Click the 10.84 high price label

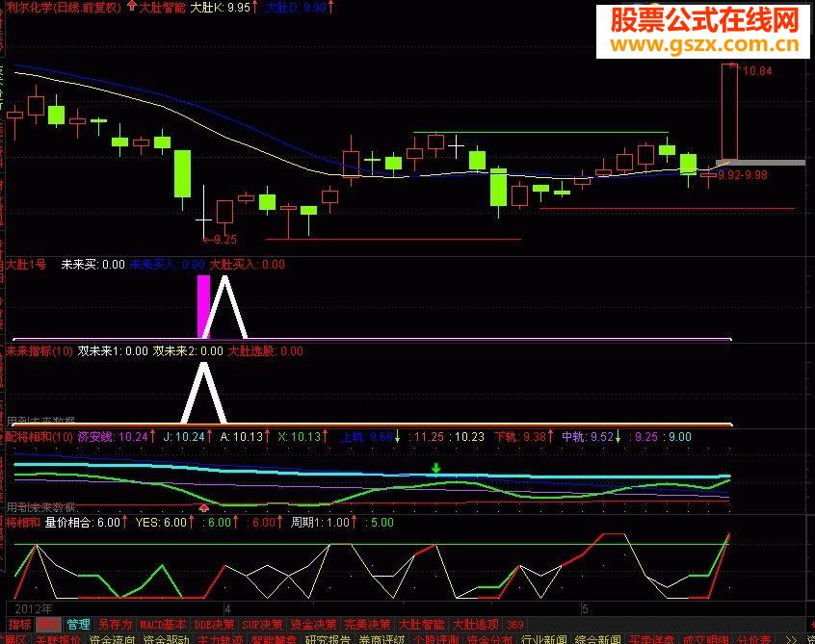pos(757,71)
